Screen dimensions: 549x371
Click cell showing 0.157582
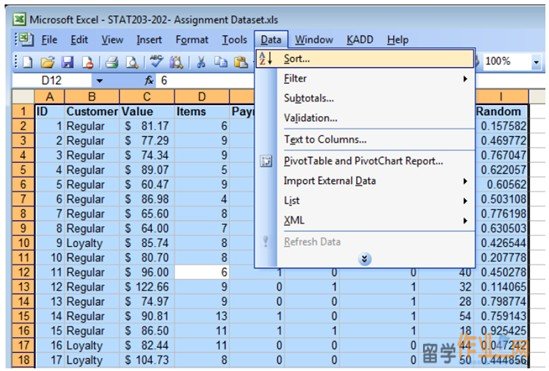tap(501, 126)
